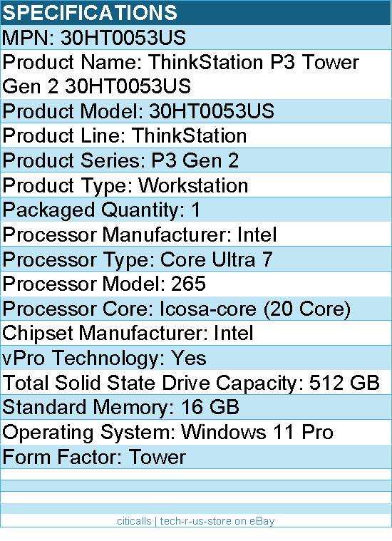Click Product Type: Workstation row

pyautogui.click(x=196, y=185)
